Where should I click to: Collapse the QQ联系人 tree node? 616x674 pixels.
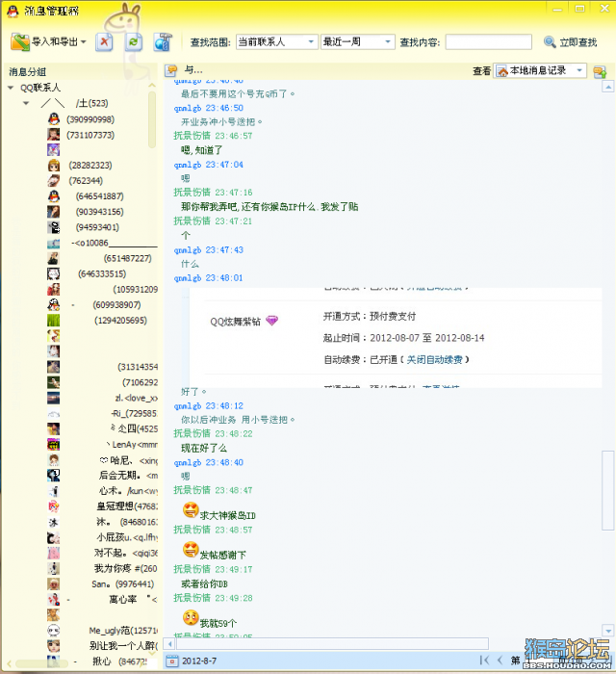coord(11,88)
